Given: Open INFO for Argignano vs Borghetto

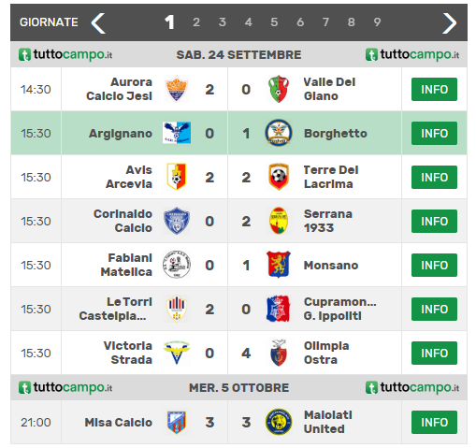Looking at the screenshot, I should point(434,134).
